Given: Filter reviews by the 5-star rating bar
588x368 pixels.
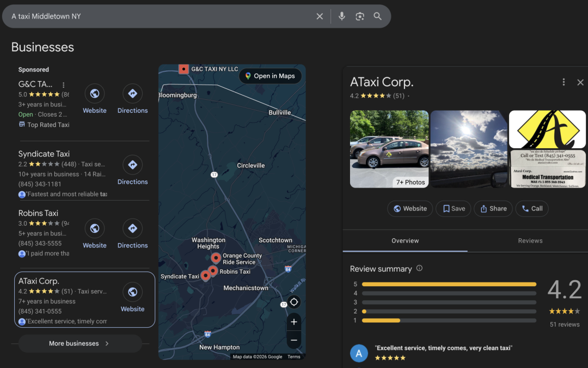Looking at the screenshot, I should (x=449, y=284).
